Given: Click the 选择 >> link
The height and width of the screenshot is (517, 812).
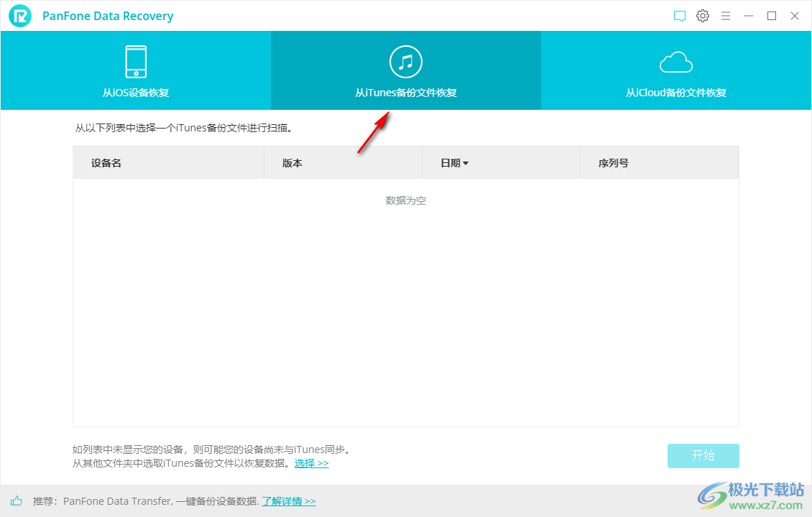Looking at the screenshot, I should [312, 463].
